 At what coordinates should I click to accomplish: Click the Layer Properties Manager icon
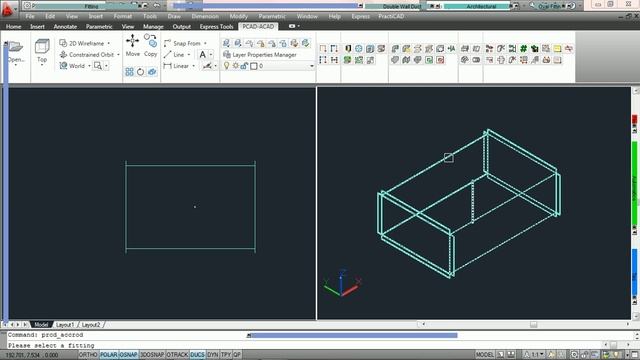click(x=227, y=54)
